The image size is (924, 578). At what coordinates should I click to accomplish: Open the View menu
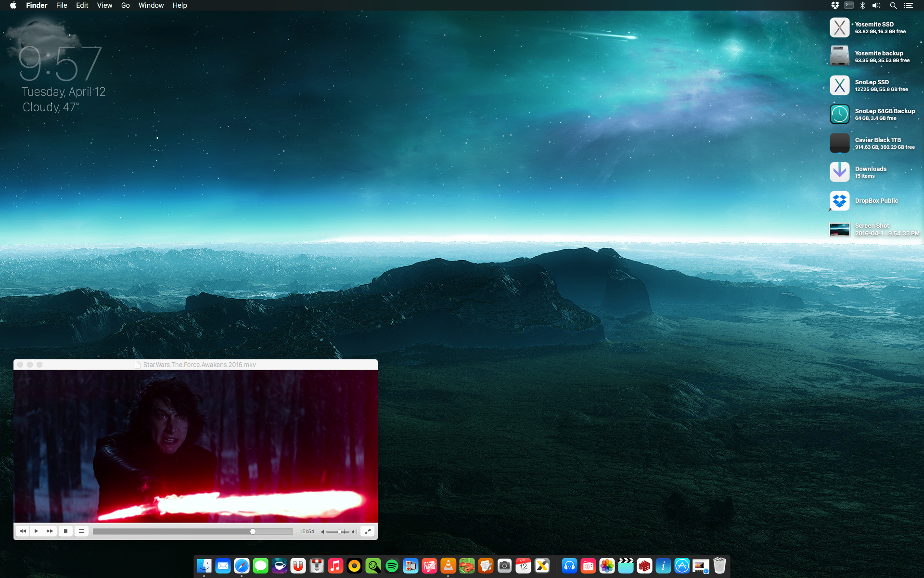[x=104, y=5]
